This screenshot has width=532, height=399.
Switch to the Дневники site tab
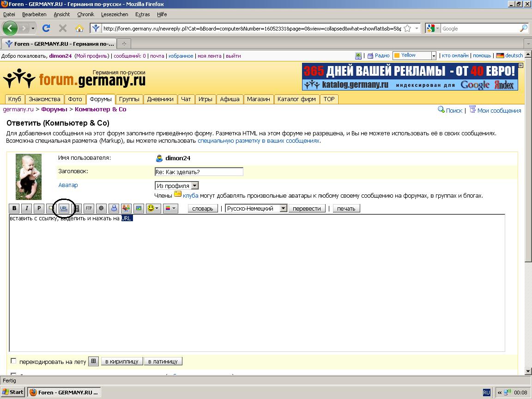coord(160,99)
